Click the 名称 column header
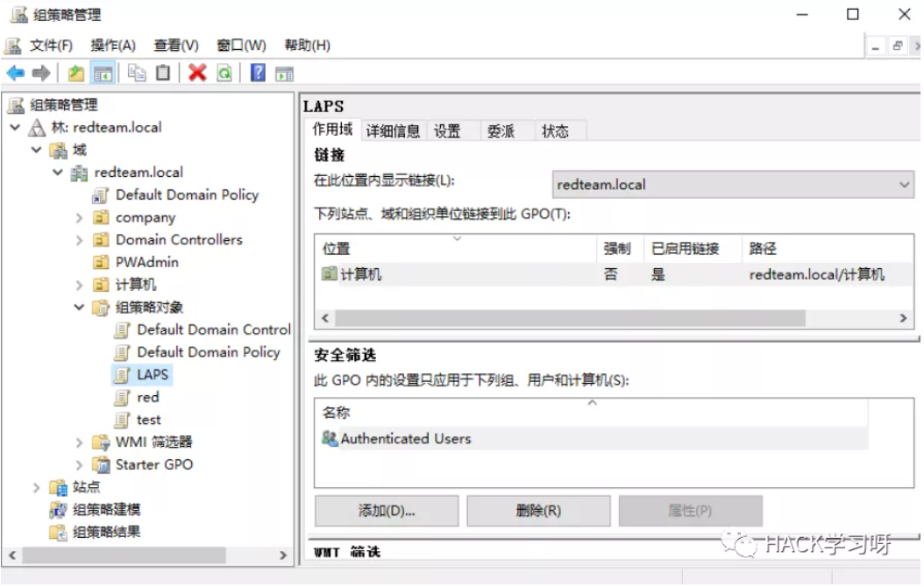The height and width of the screenshot is (587, 924). [593, 413]
